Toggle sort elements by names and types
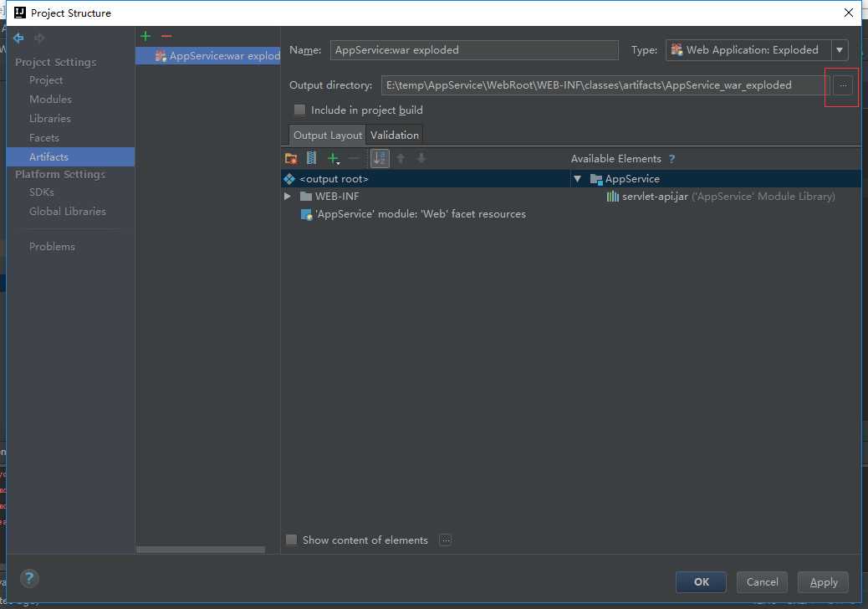This screenshot has width=868, height=609. click(380, 158)
